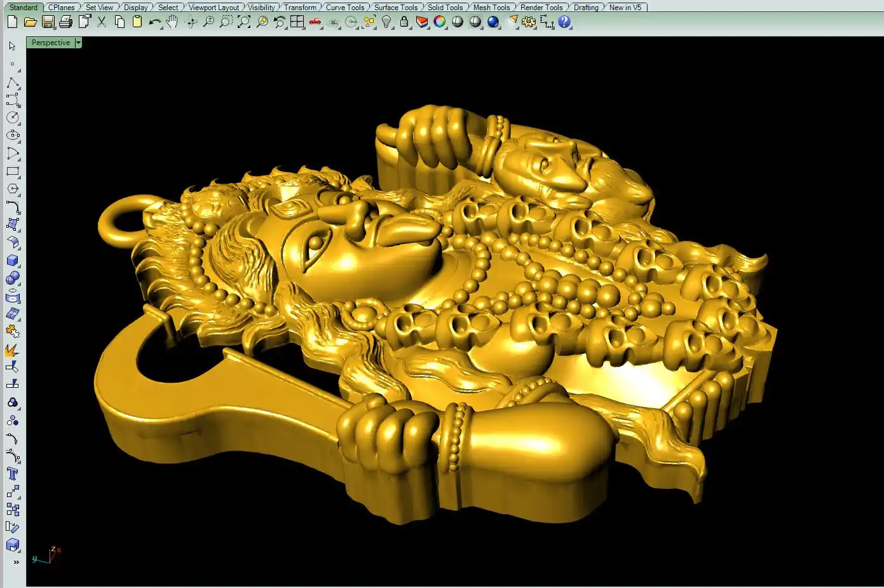Screen dimensions: 884x588
Task: Select the Circle tool in left toolbar
Action: coord(13,118)
